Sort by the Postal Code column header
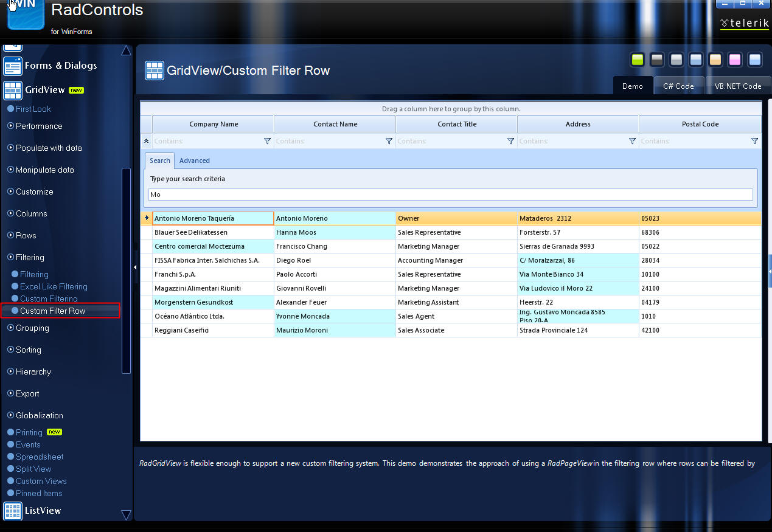 pos(700,124)
